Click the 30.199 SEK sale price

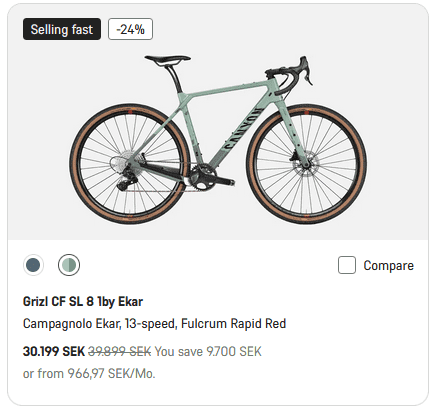pos(54,351)
